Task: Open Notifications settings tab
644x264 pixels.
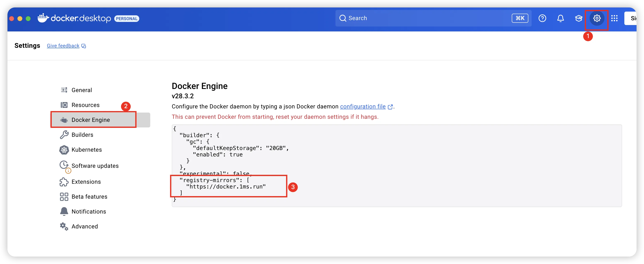Action: point(101,211)
